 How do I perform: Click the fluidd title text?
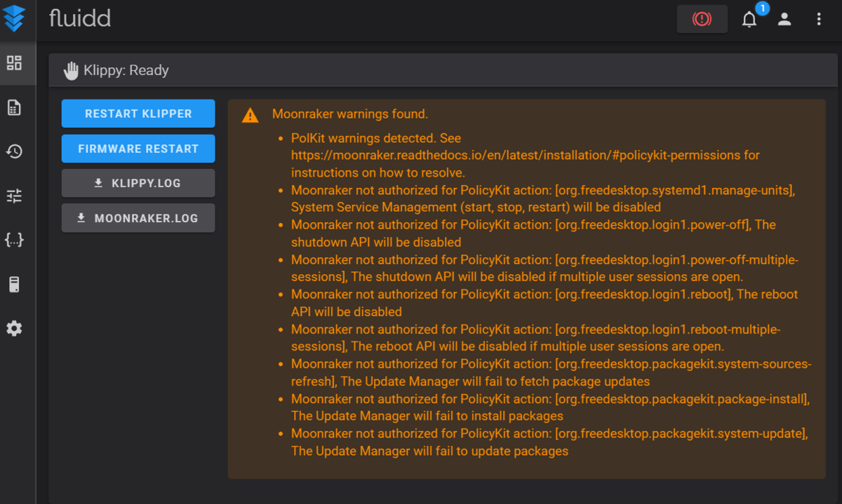coord(80,18)
